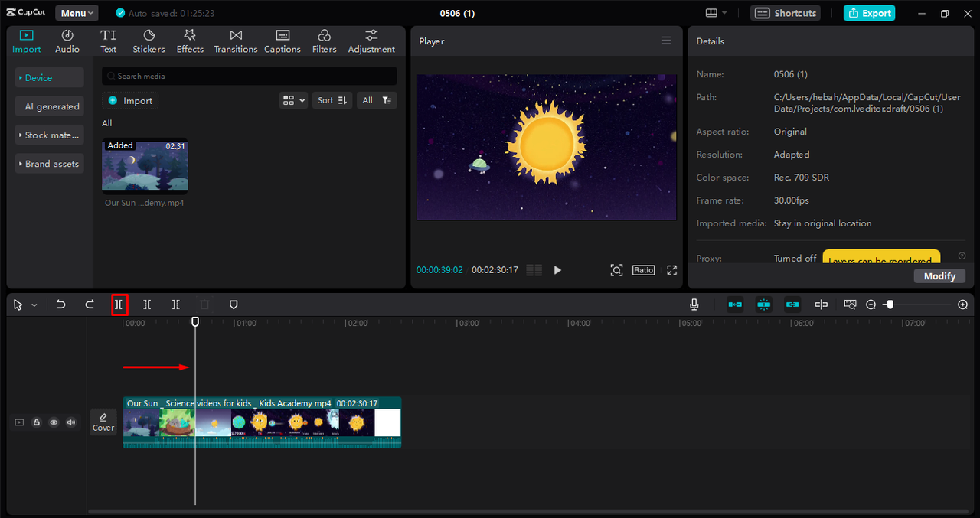This screenshot has width=980, height=518.
Task: Mute the main video track audio
Action: (71, 422)
